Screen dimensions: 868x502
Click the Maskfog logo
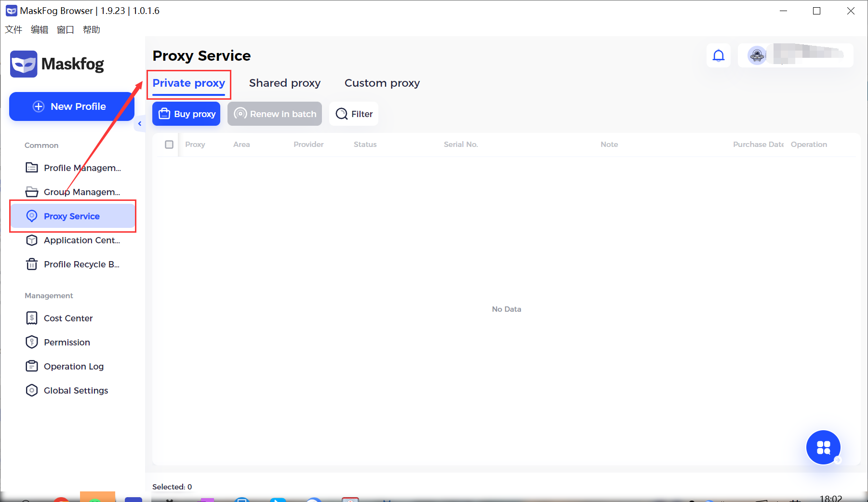click(57, 64)
